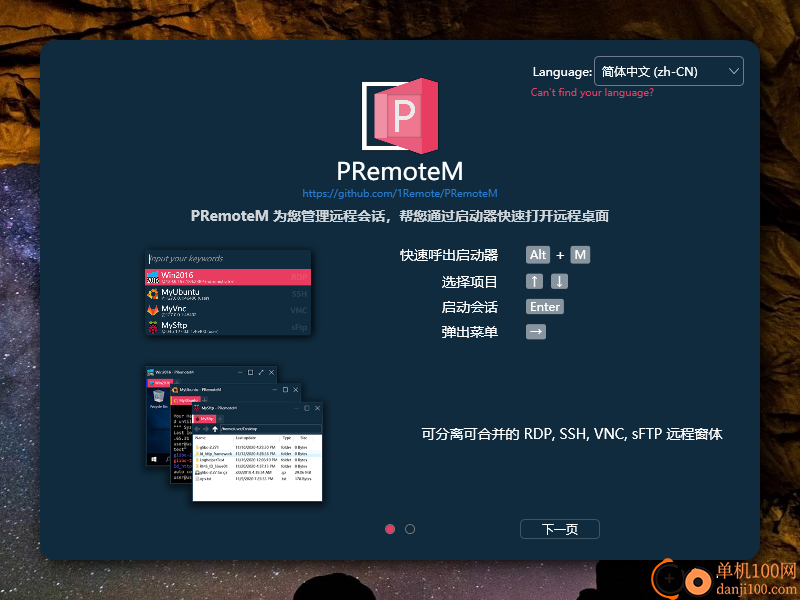The width and height of the screenshot is (800, 600).
Task: Click the 下一页 button
Action: point(560,529)
